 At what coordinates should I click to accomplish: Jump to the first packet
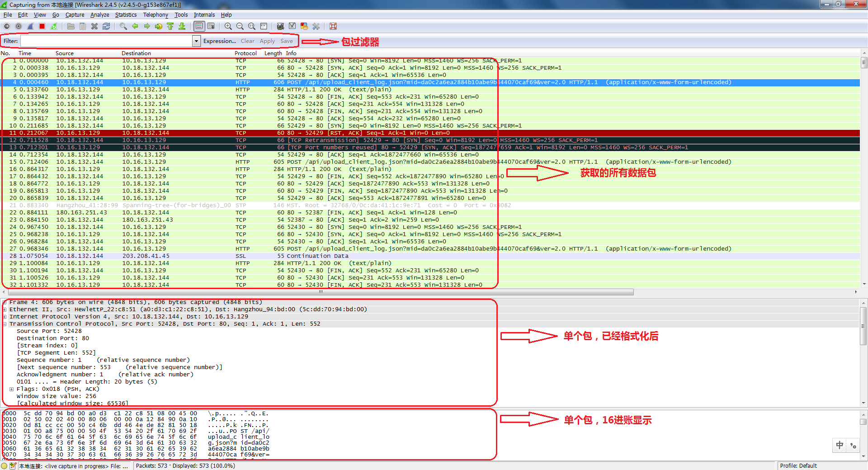[x=170, y=26]
